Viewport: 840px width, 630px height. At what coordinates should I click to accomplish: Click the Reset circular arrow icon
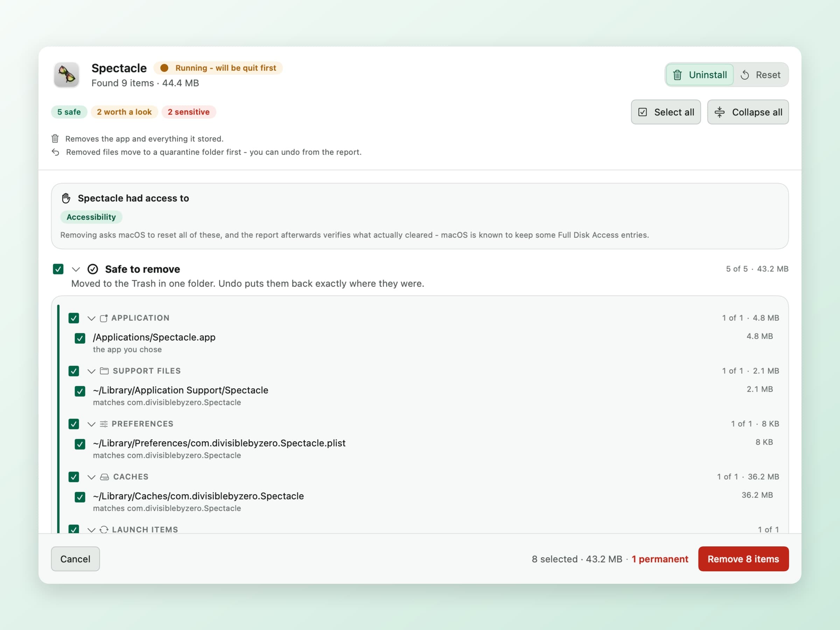click(x=745, y=75)
